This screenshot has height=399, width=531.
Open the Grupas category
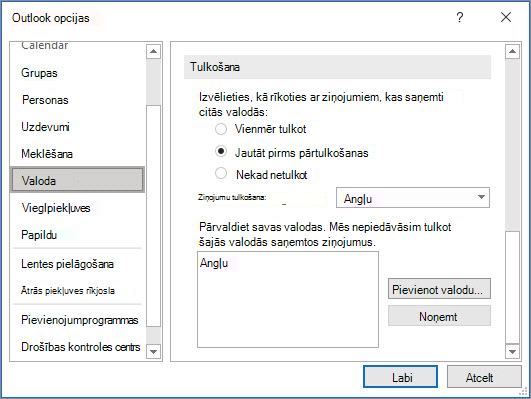(39, 73)
